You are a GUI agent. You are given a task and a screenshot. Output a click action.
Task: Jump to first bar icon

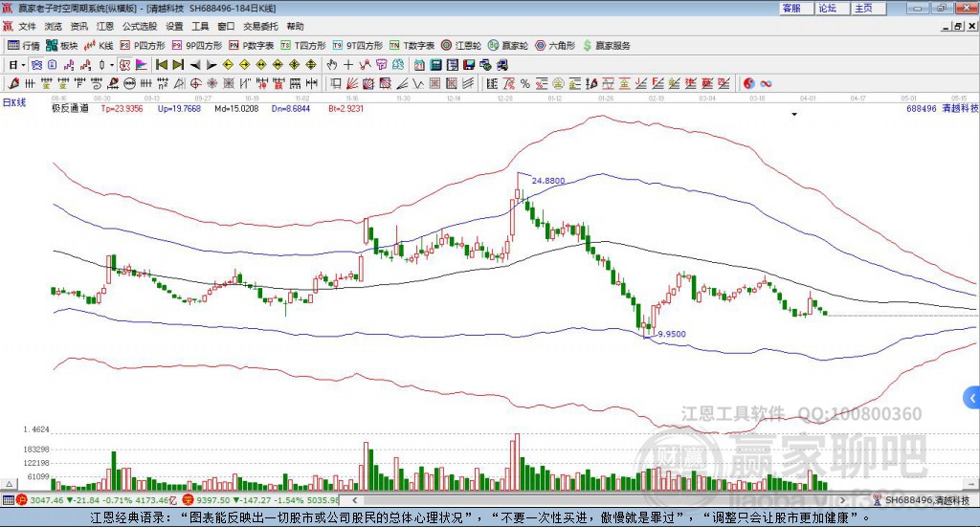[162, 65]
